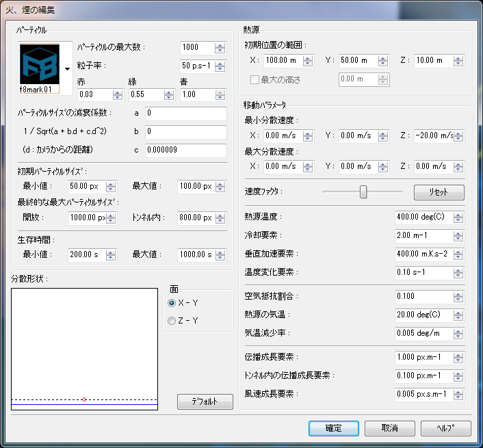483x448 pixels.
Task: Enable the 最大の高さ checkbox
Action: pos(254,80)
